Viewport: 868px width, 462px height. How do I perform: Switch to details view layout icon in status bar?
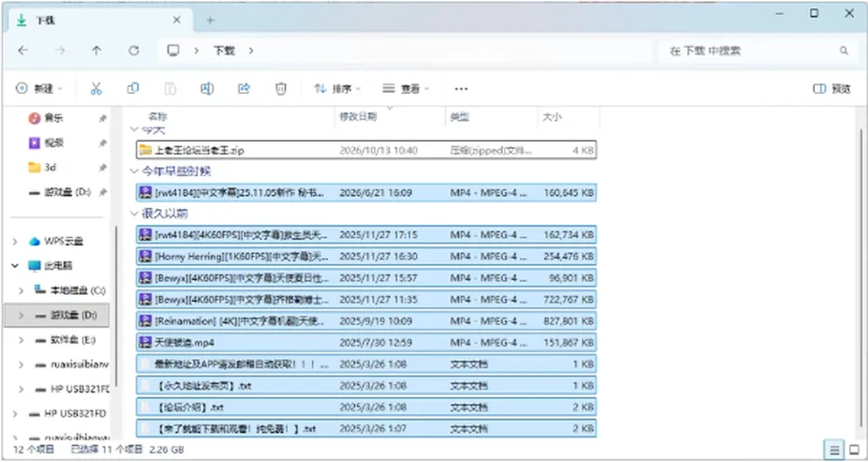point(835,448)
